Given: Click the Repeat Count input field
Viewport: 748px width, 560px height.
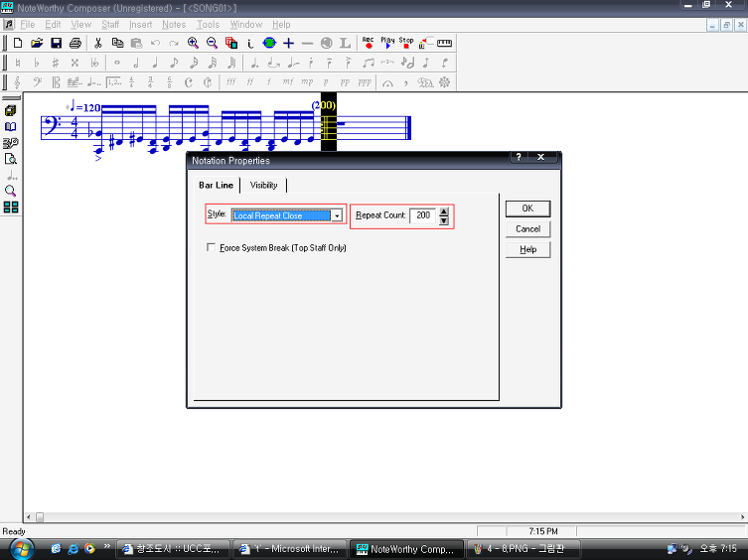Looking at the screenshot, I should pyautogui.click(x=422, y=215).
